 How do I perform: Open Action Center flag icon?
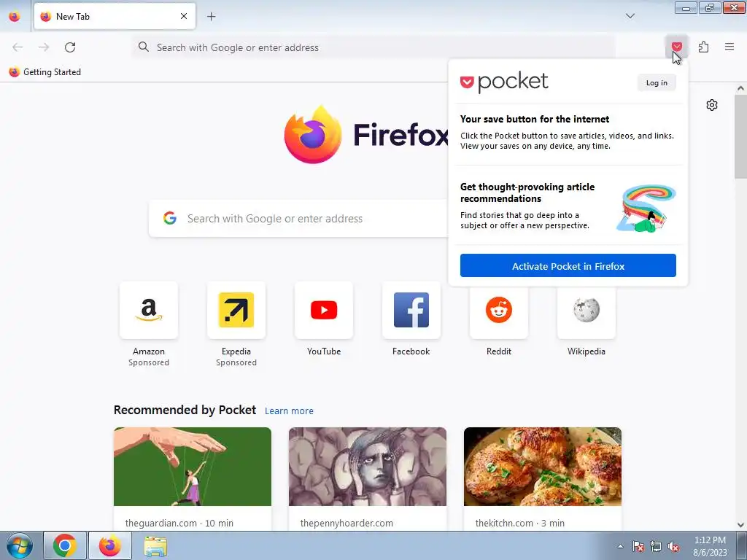(638, 546)
